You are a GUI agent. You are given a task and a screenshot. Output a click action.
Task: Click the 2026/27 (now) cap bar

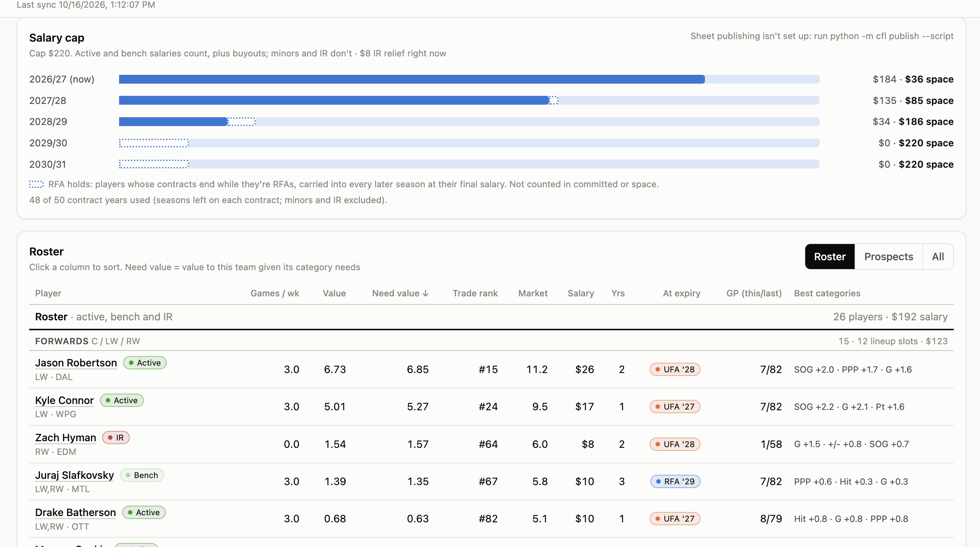tap(469, 79)
